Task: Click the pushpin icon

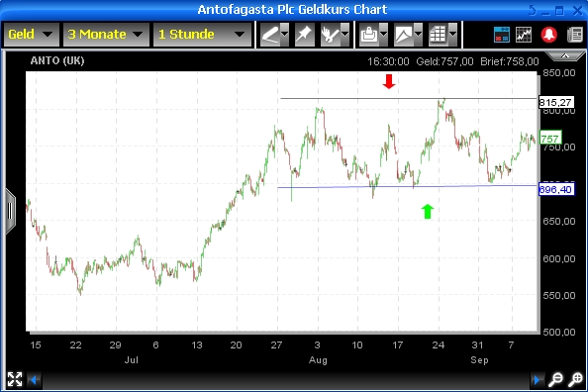Action: click(x=305, y=35)
